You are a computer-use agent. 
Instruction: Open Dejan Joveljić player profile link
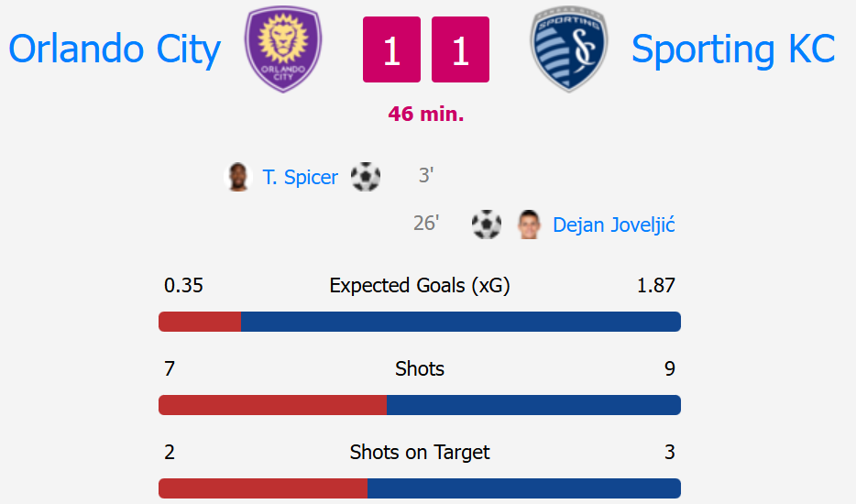click(614, 225)
